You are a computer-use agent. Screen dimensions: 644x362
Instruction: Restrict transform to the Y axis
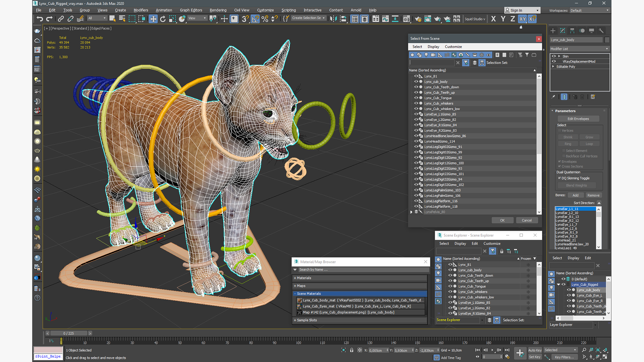coord(503,19)
